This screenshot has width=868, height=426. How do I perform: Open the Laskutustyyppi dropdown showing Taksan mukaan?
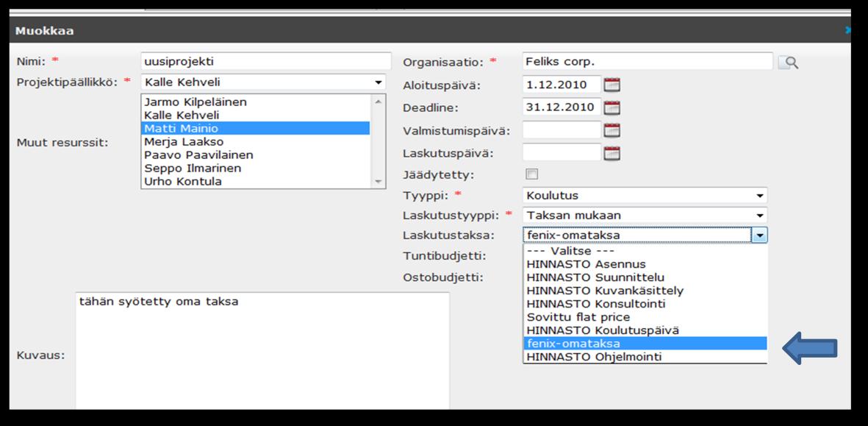[645, 216]
